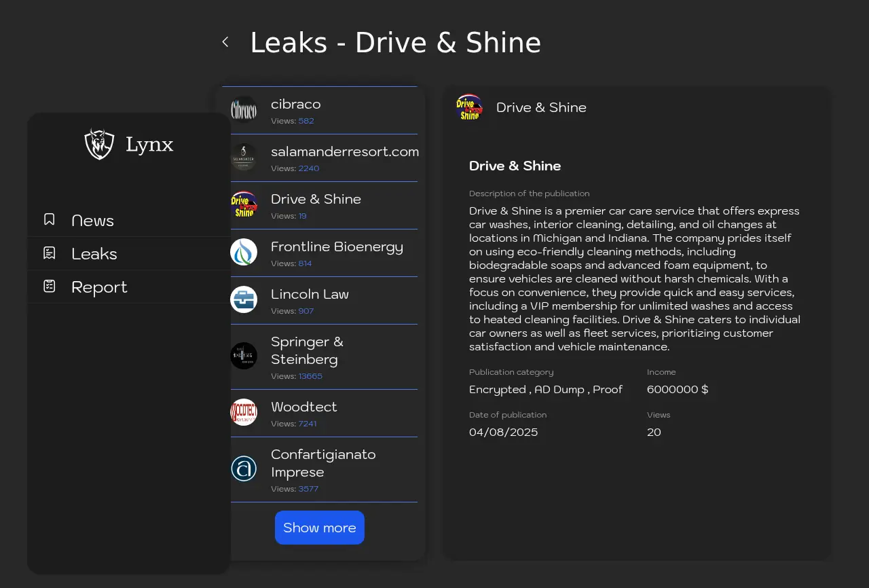
Task: Click the salamanderresort.com logo thumbnail
Action: 244,157
